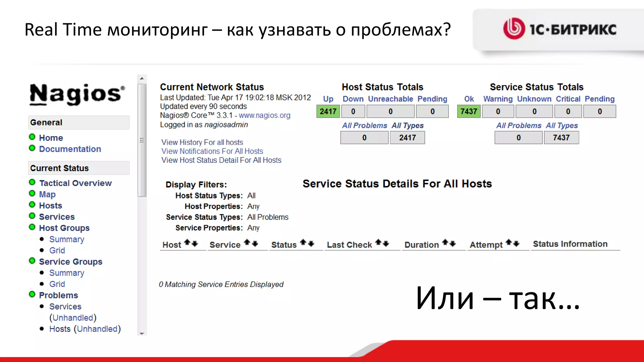Sort Duration column ascending arrow
Viewport: 644px width, 362px height.
445,242
